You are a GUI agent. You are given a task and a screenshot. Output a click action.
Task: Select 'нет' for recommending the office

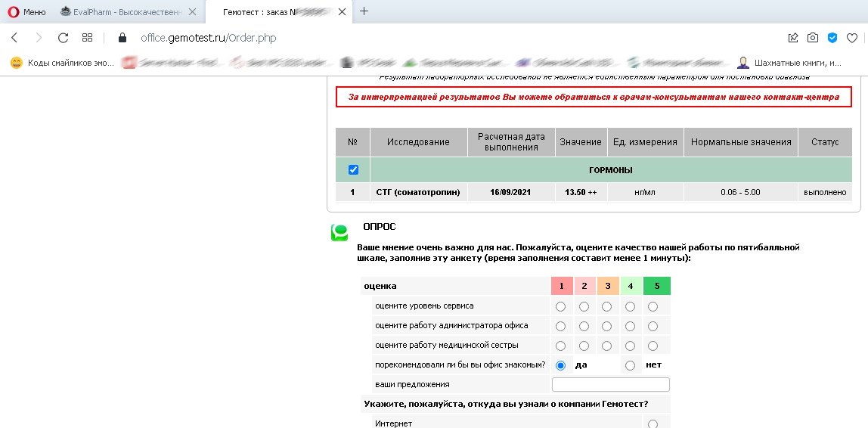[x=630, y=365]
